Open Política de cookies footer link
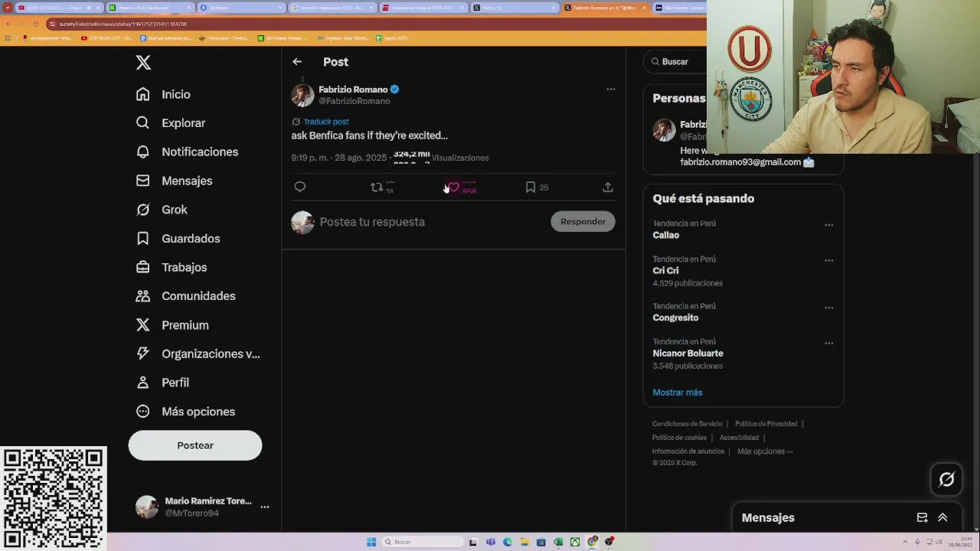Viewport: 980px width, 551px height. (x=679, y=438)
